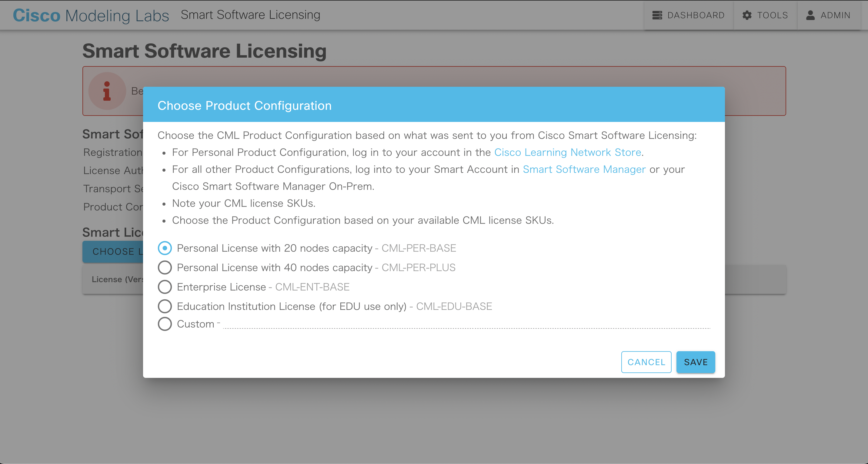The image size is (868, 464).
Task: Click the Choose Product Configuration header
Action: [x=245, y=106]
